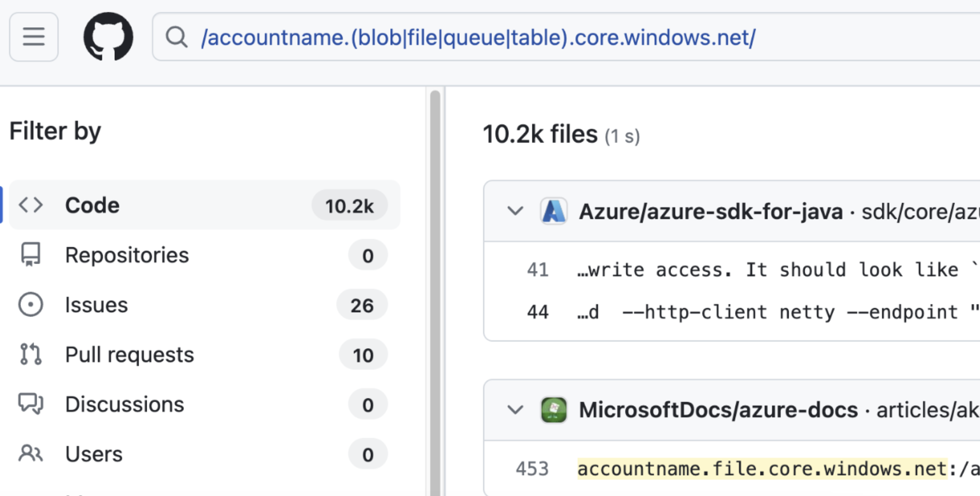Viewport: 980px width, 496px height.
Task: Filter results by Users
Action: pos(94,454)
